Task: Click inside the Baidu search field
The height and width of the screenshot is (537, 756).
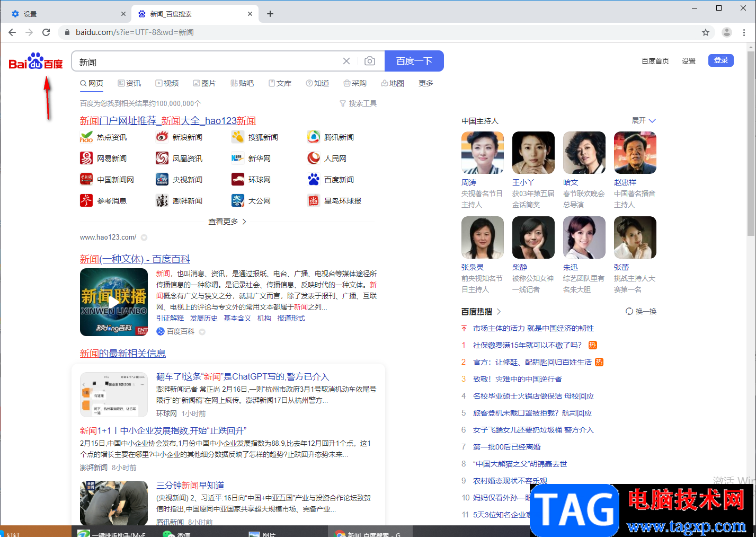Action: (207, 61)
